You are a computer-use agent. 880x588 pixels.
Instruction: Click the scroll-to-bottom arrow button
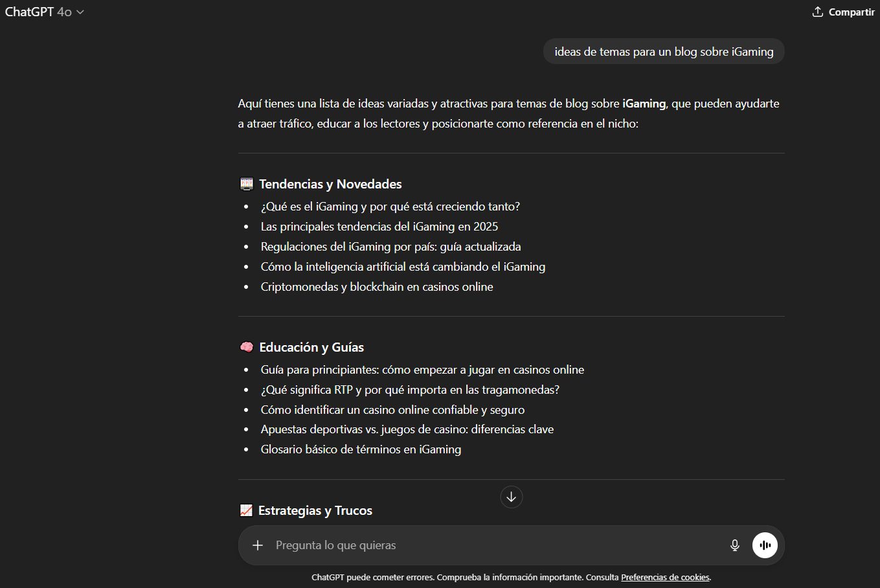pos(511,497)
